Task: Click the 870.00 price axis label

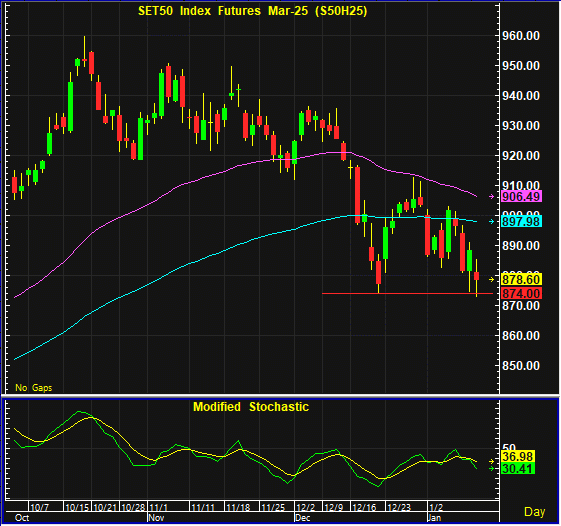Action: click(x=521, y=306)
